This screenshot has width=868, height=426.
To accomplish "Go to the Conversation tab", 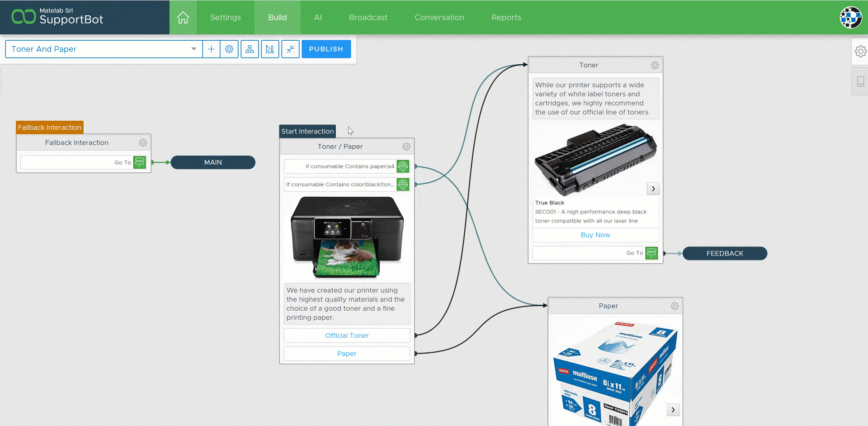I will (439, 18).
